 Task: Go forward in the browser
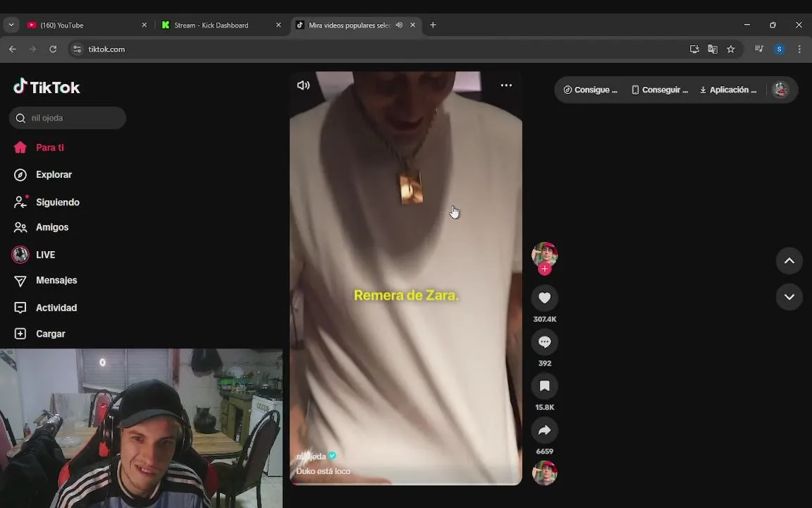[32, 49]
